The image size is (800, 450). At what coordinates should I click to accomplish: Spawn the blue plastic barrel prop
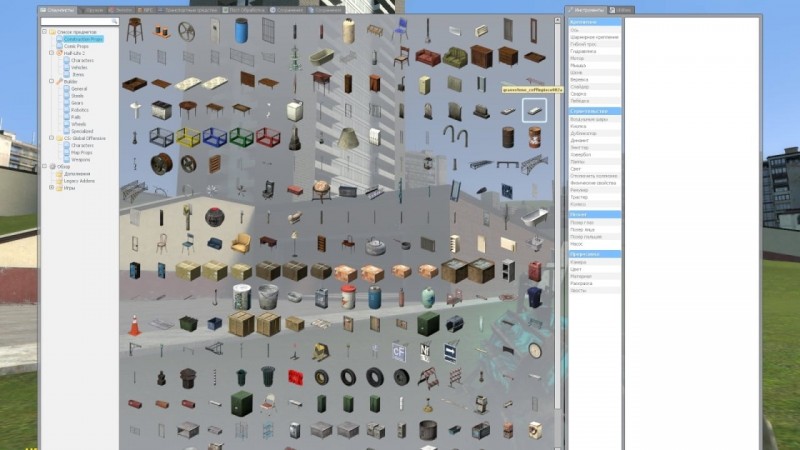click(241, 32)
